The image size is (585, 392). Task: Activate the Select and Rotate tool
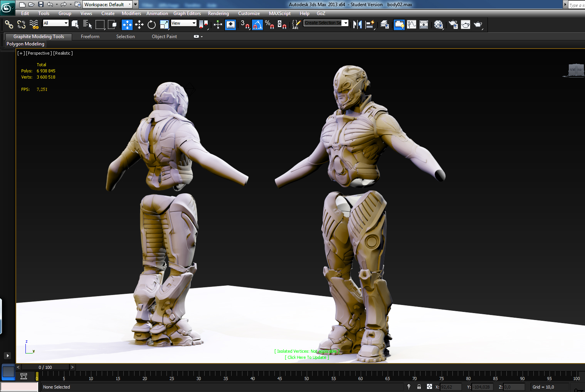[x=151, y=25]
